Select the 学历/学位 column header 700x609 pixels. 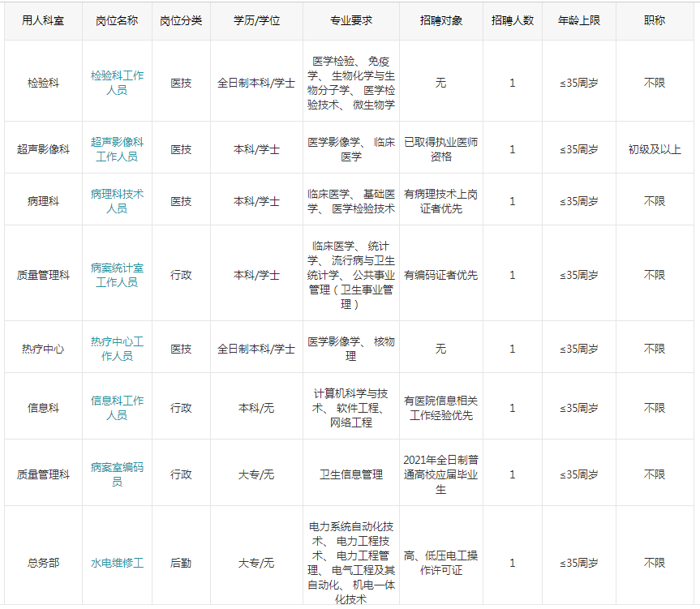[x=256, y=20]
